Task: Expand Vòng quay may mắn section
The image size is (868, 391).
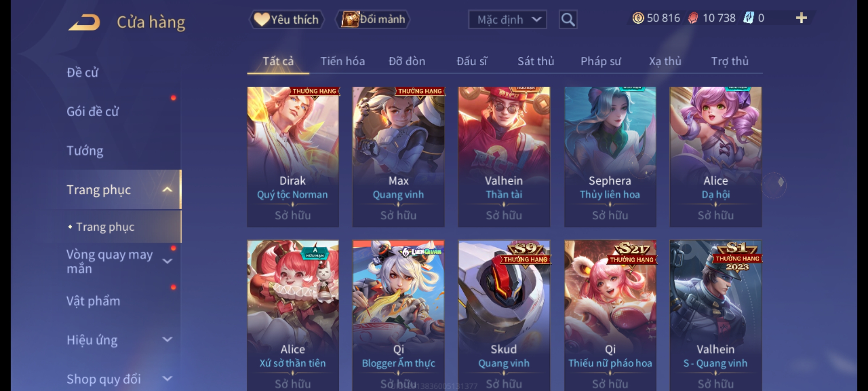Action: pos(167,261)
